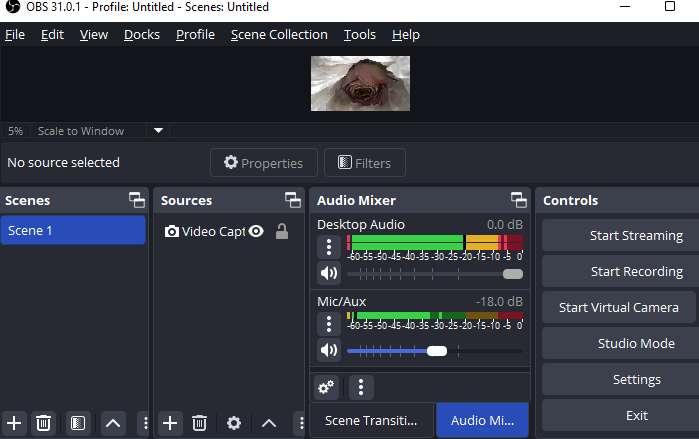Open the Edit menu
The height and width of the screenshot is (439, 699).
click(x=52, y=35)
